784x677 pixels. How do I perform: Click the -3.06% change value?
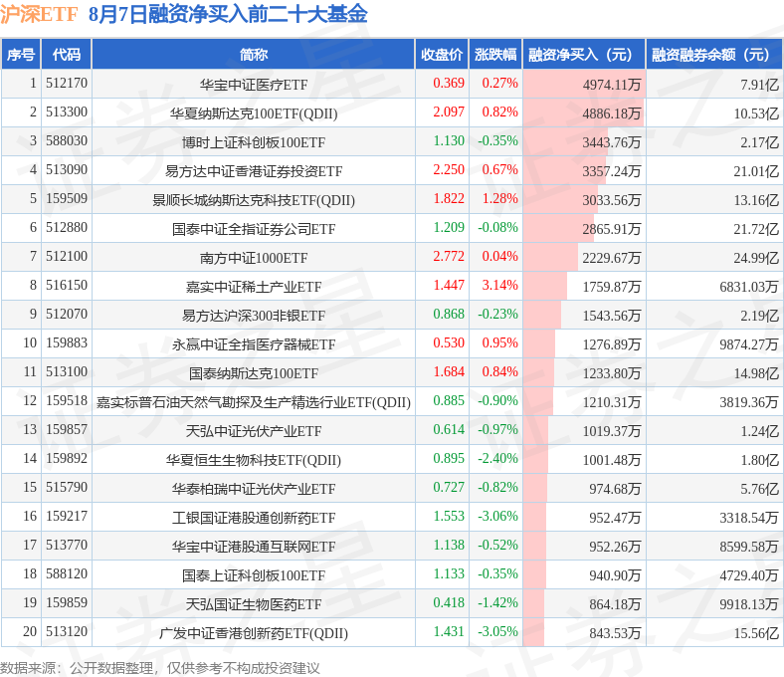tap(497, 517)
